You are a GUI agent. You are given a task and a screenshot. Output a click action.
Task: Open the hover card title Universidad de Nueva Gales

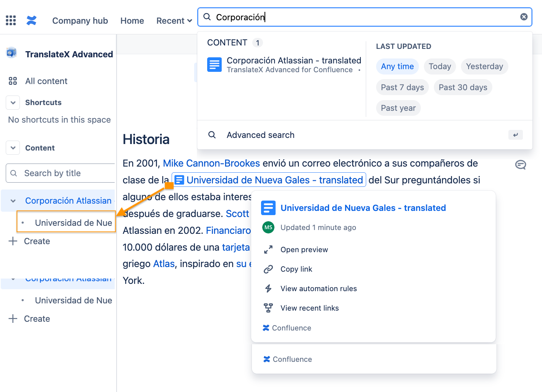tap(363, 208)
